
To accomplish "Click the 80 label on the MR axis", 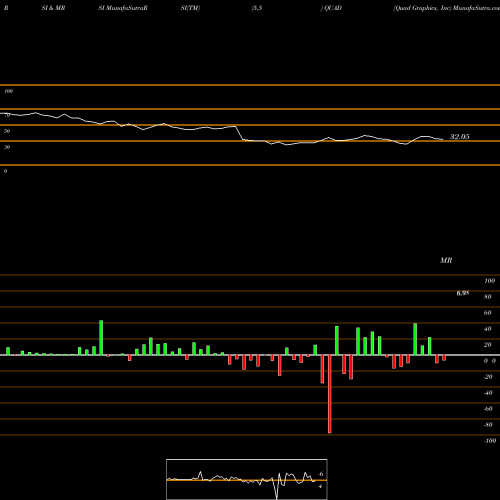I will (488, 297).
